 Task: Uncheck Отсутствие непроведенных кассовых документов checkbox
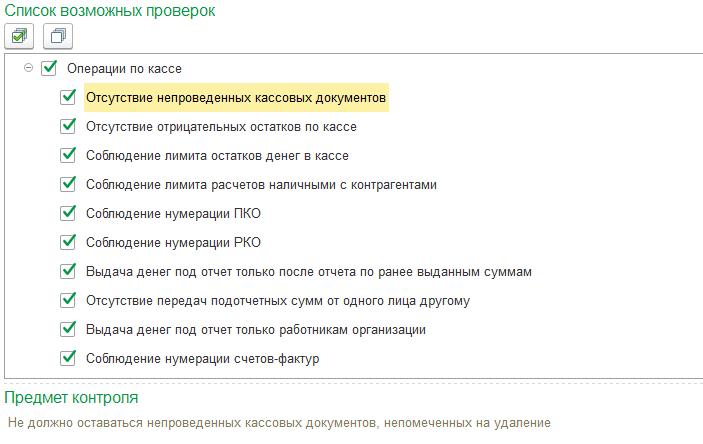click(68, 98)
